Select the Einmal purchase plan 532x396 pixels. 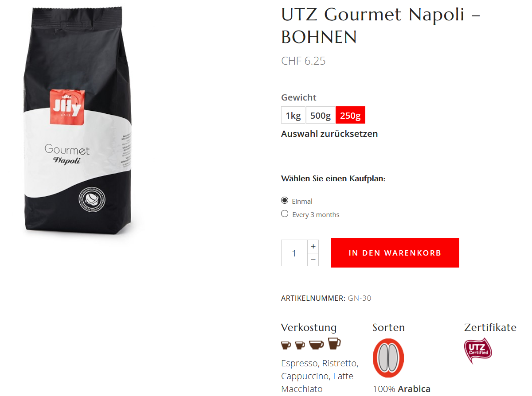click(285, 201)
